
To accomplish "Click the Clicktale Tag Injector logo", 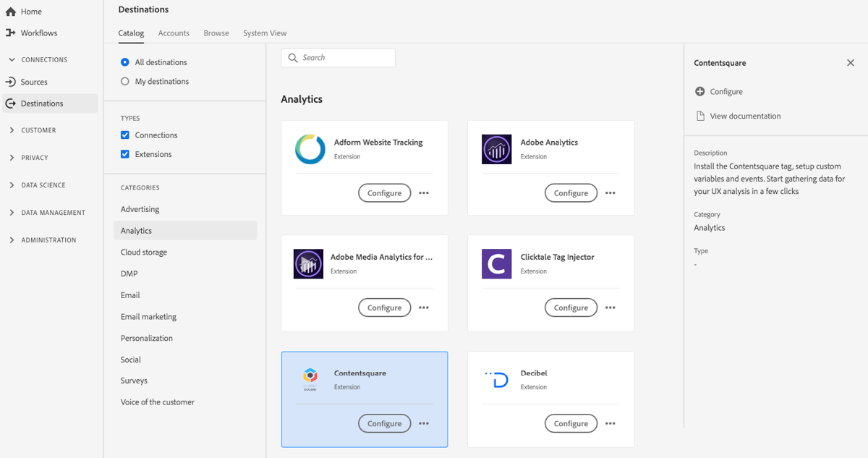I will point(496,263).
